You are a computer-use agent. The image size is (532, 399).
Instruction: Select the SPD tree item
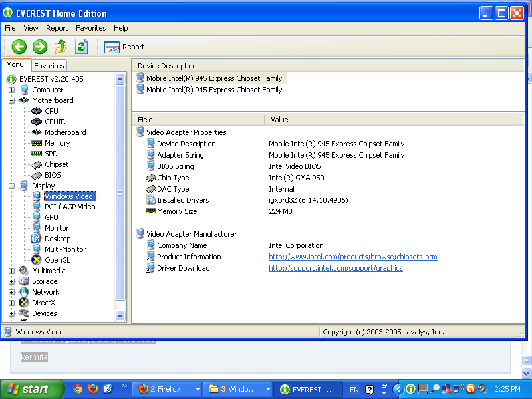(x=51, y=154)
